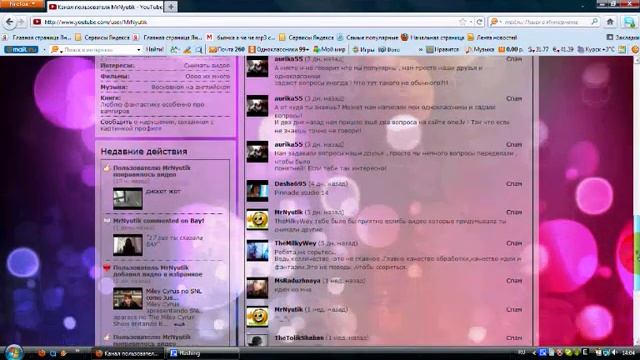Open aurika55 avatar on the first comment
Viewport: 640px width, 360px height.
click(x=257, y=67)
